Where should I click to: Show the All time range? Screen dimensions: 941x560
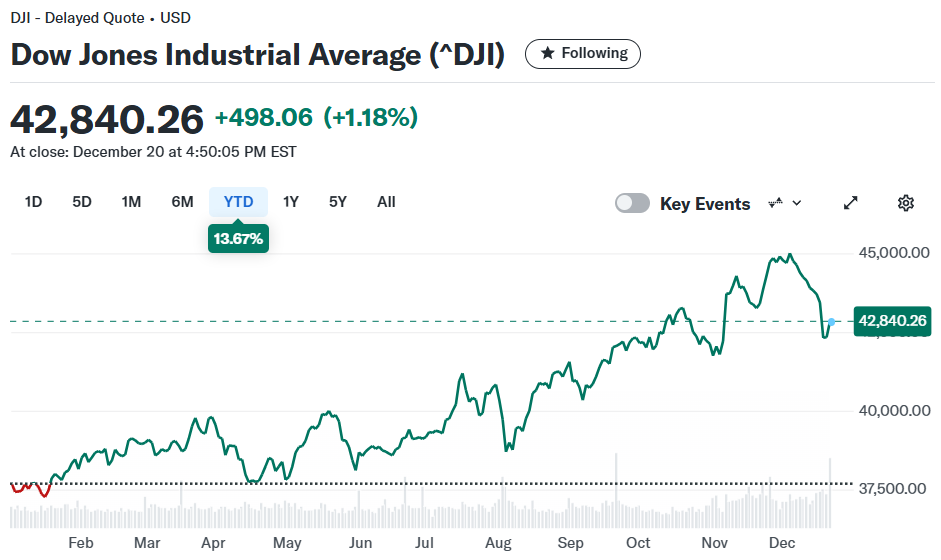tap(386, 202)
